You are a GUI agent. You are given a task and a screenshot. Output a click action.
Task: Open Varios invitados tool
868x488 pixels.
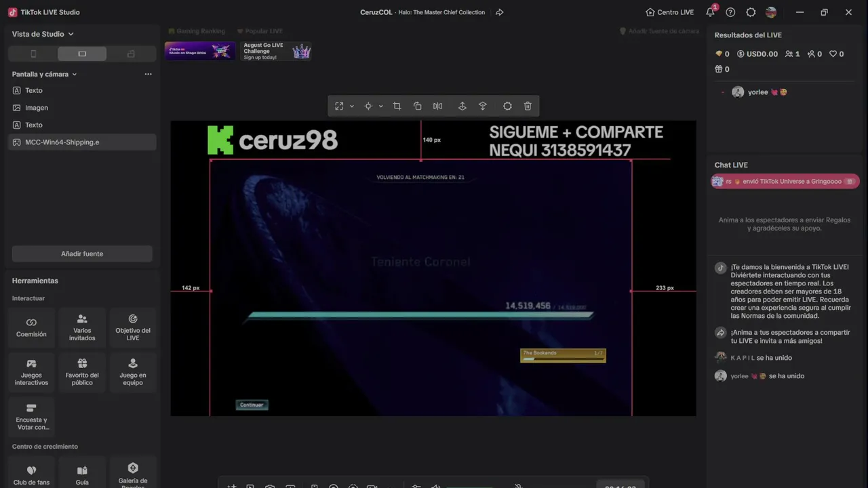[82, 327]
